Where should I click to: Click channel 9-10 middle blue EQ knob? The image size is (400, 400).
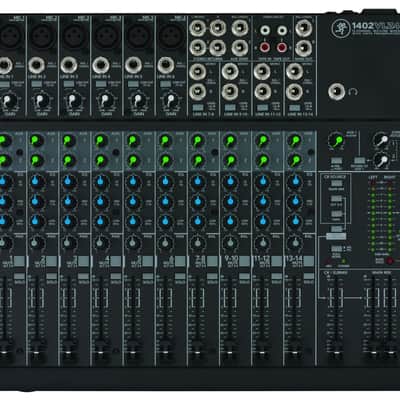tap(230, 201)
